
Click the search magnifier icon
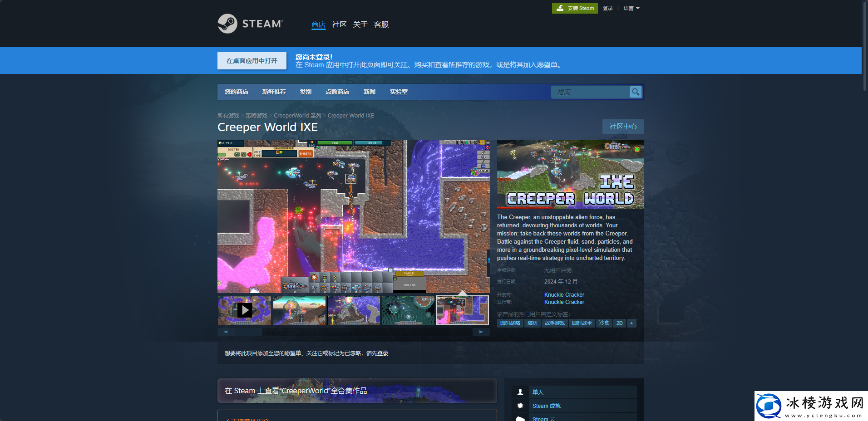point(636,92)
